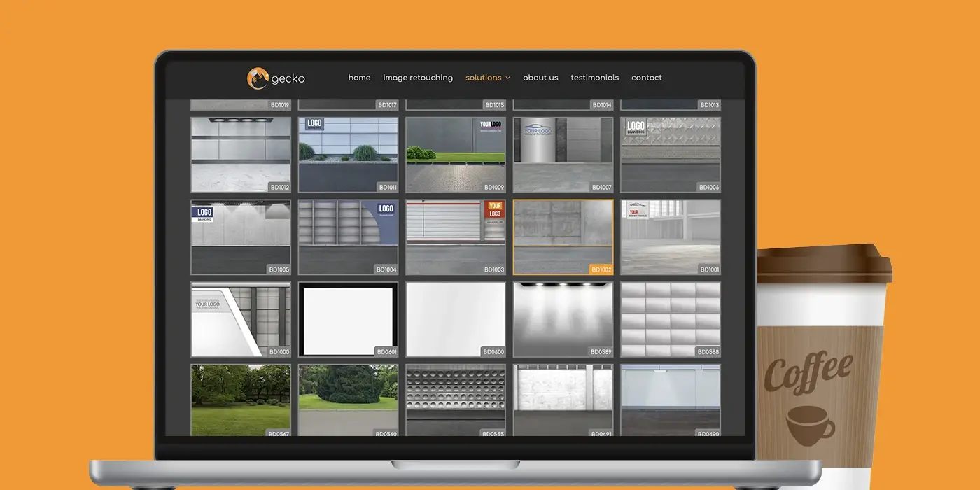Viewport: 980px width, 490px height.
Task: Click the highlighted BD1002 backdrop
Action: coord(563,237)
